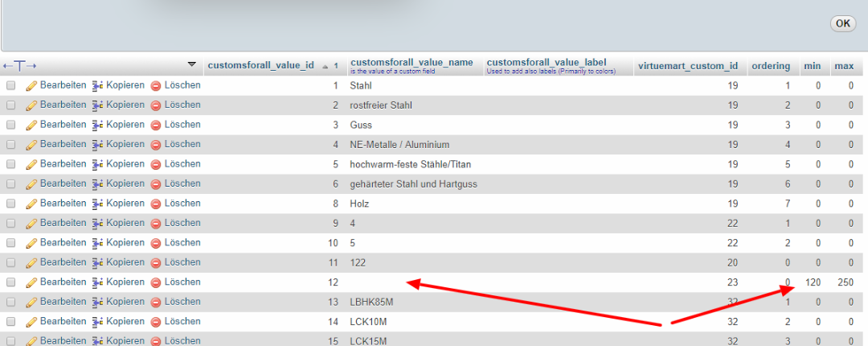
Task: Toggle sort arrow beside customsforall_value_id
Action: click(x=325, y=66)
